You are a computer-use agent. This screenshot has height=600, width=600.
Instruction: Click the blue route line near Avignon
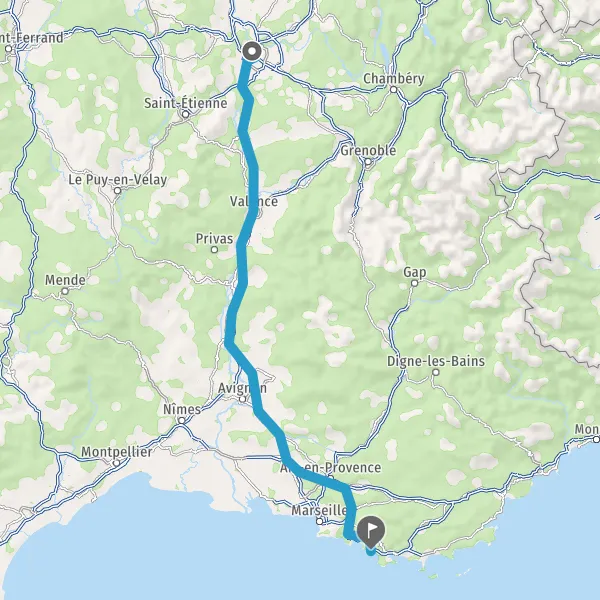[x=254, y=390]
